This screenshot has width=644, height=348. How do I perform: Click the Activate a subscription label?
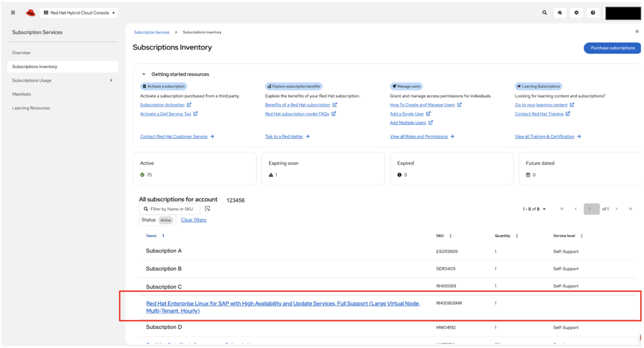[x=164, y=86]
